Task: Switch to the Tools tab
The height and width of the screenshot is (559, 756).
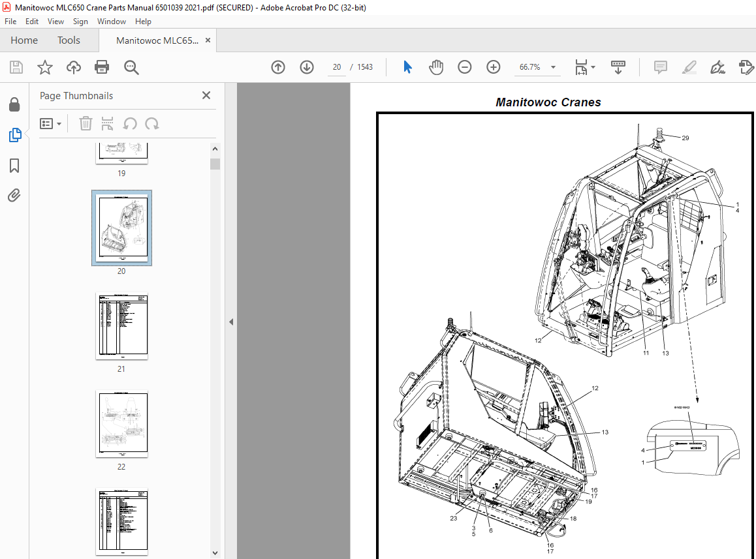Action: click(69, 40)
